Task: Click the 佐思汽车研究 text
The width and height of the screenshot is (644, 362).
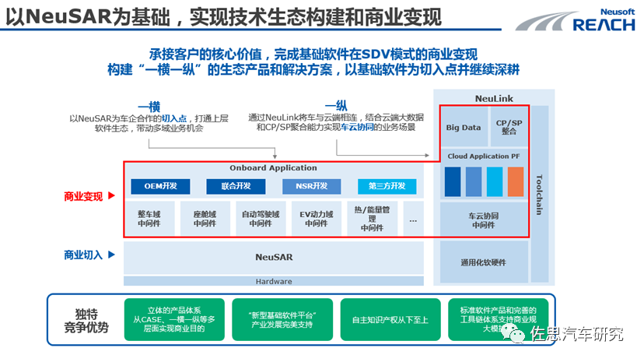Action: point(576,334)
